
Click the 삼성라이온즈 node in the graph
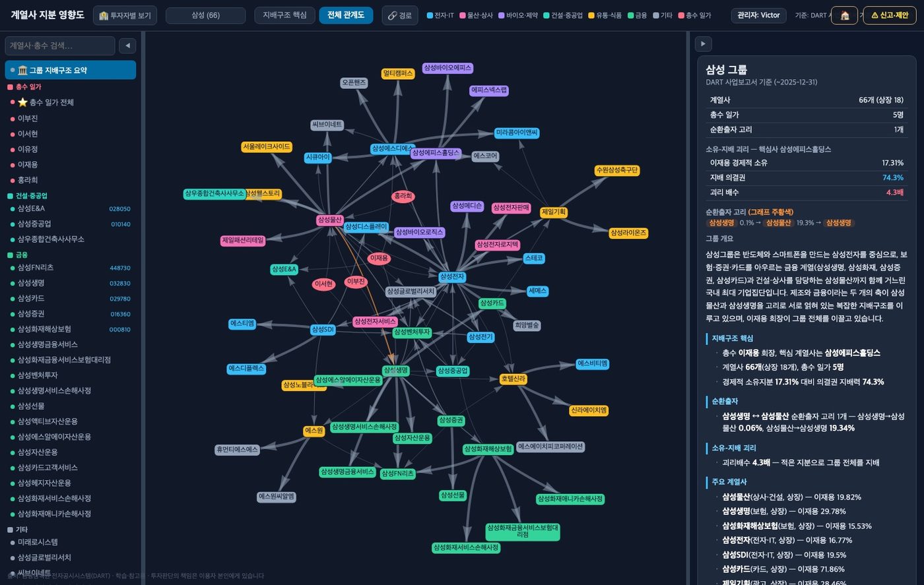point(628,233)
